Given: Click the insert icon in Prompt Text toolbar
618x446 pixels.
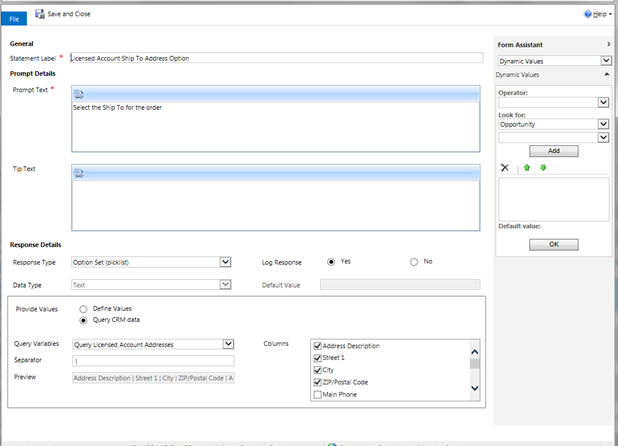Looking at the screenshot, I should point(79,93).
